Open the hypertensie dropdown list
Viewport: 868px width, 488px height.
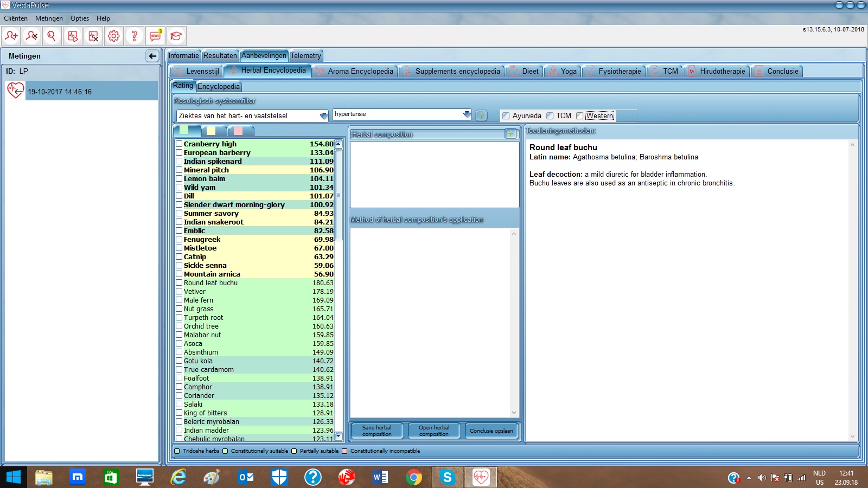467,114
